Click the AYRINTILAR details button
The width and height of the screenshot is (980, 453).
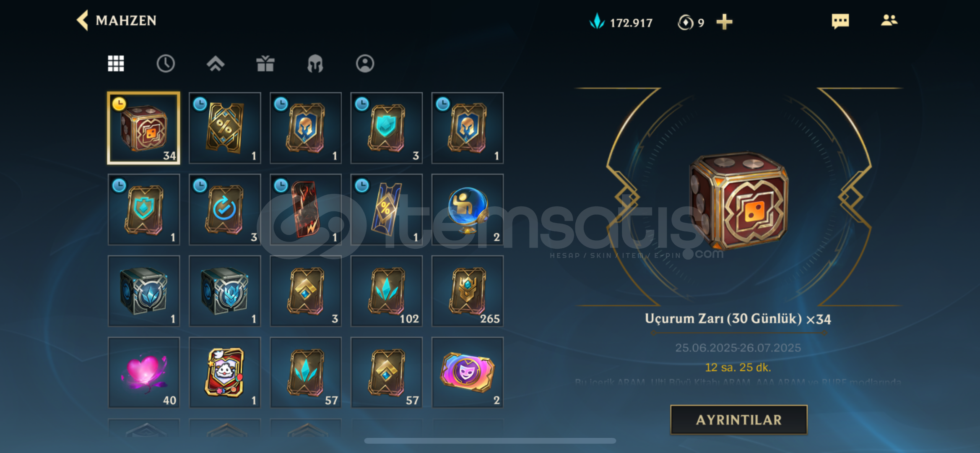(739, 419)
